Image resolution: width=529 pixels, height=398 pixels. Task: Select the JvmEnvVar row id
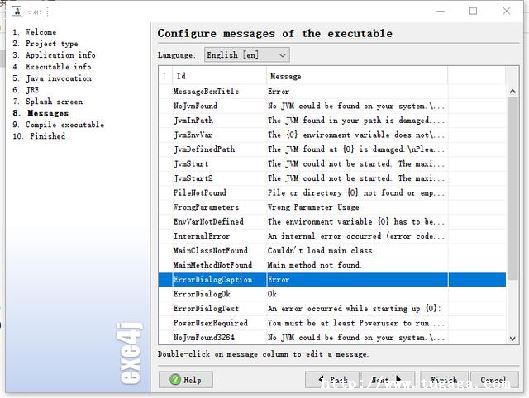click(x=193, y=135)
